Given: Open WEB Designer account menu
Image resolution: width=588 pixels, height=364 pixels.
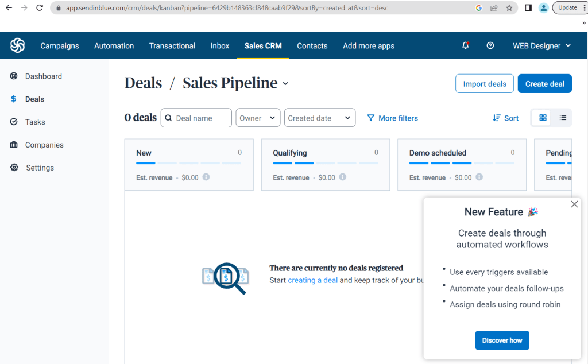Looking at the screenshot, I should 541,46.
